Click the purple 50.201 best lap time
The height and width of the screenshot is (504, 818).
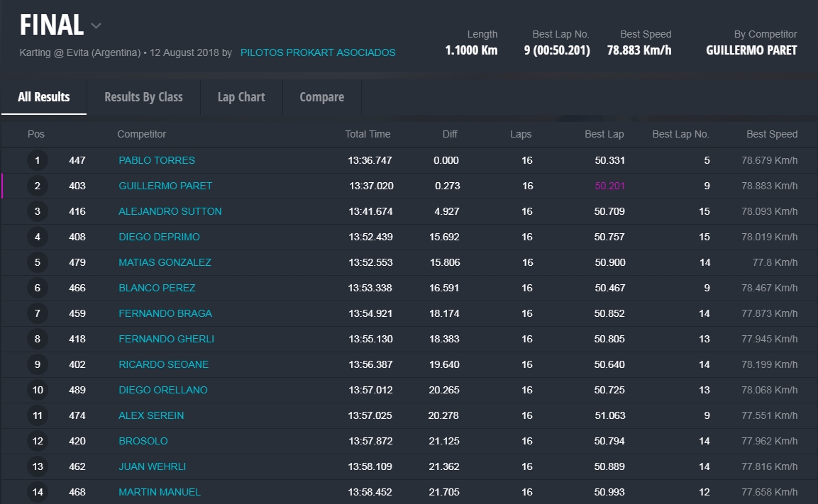click(609, 186)
